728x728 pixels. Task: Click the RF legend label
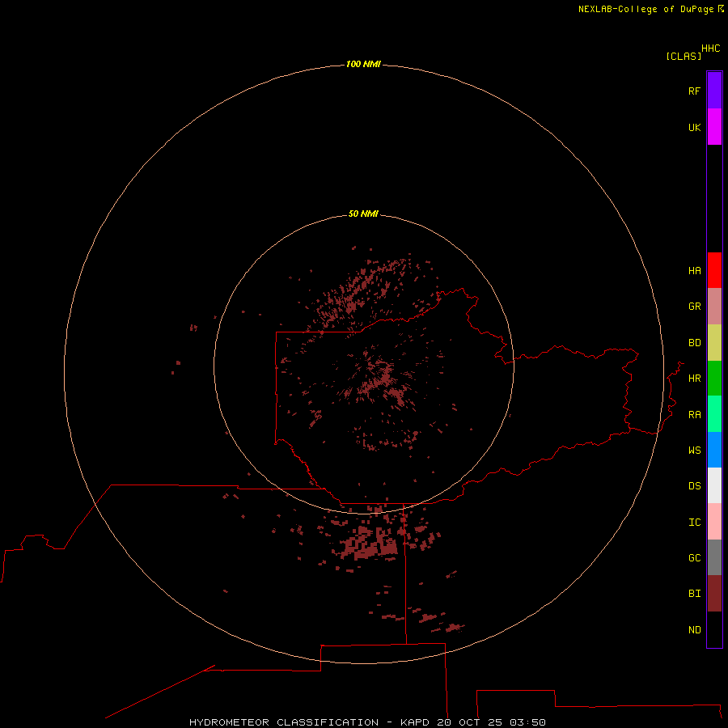coord(694,91)
